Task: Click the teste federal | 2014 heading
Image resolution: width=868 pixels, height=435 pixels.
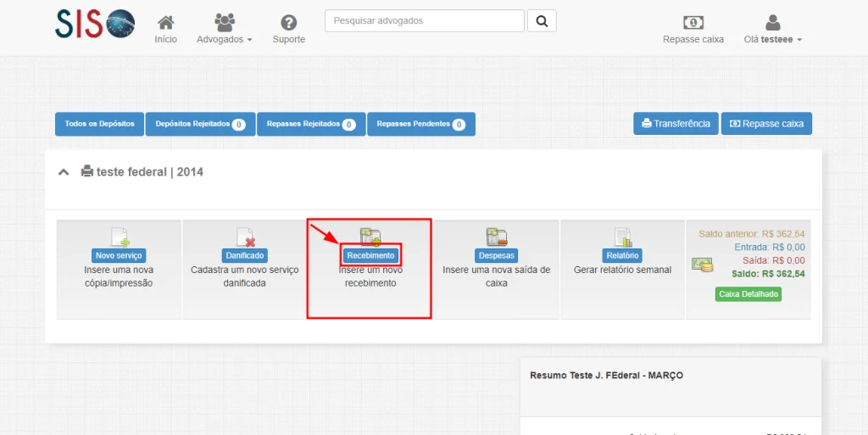Action: (149, 172)
